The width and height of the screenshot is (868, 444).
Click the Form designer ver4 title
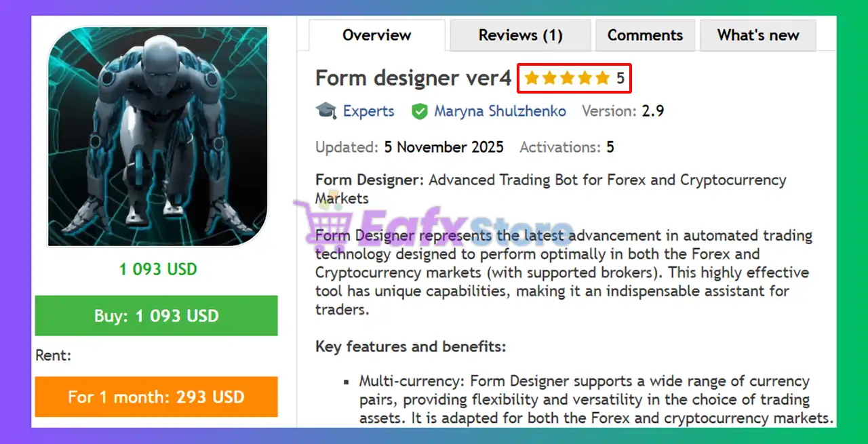(x=414, y=79)
